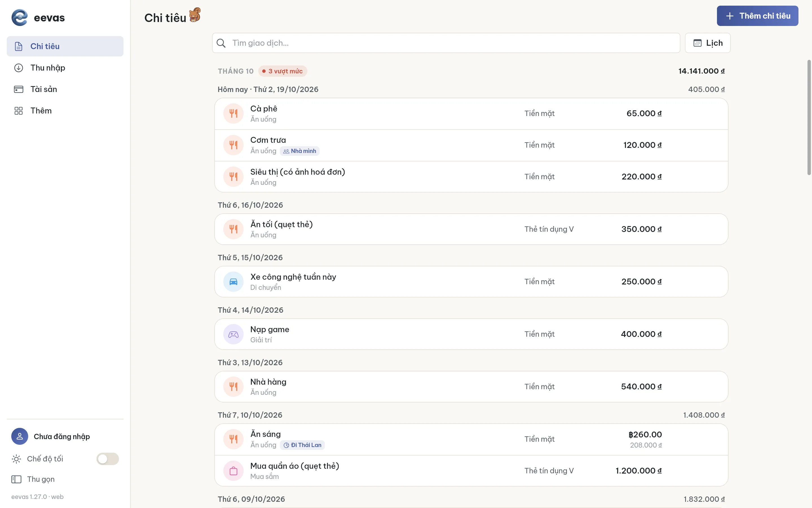Click the 120.000 đ amount
812x508 pixels.
(x=643, y=145)
